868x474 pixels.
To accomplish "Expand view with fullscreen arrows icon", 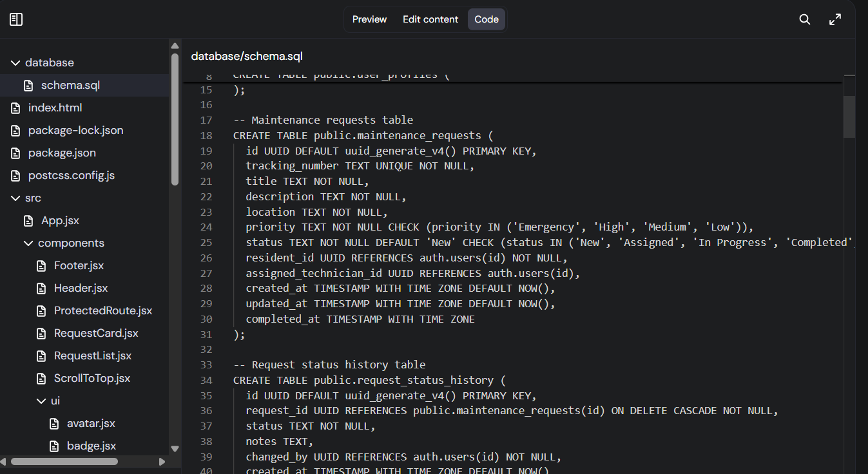I will [835, 19].
